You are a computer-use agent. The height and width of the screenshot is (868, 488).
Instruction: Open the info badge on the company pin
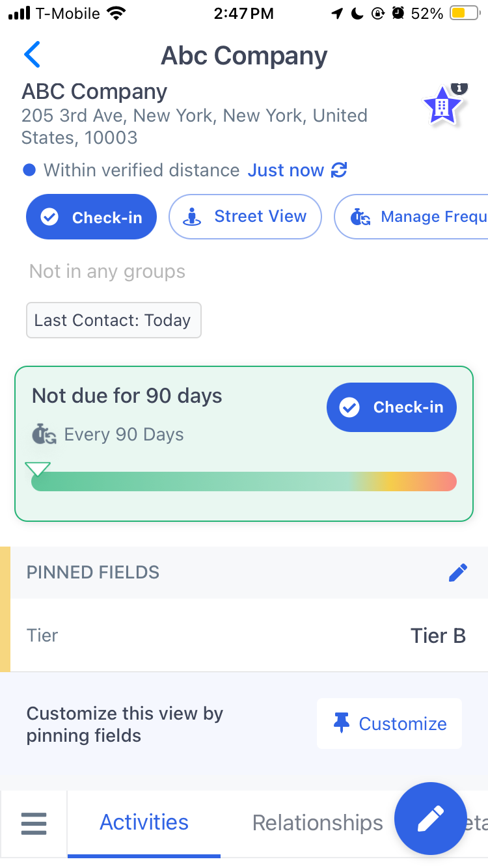tap(459, 87)
